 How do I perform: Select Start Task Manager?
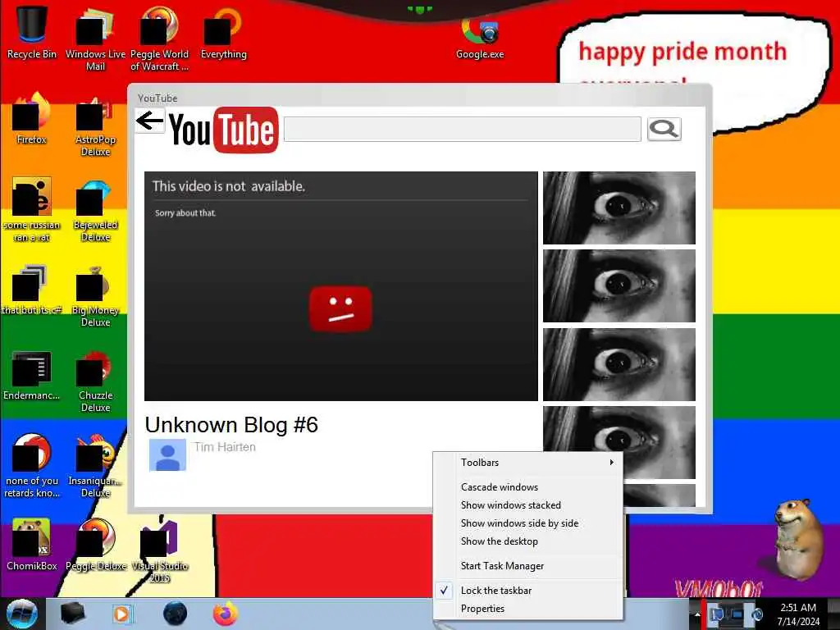point(527,566)
